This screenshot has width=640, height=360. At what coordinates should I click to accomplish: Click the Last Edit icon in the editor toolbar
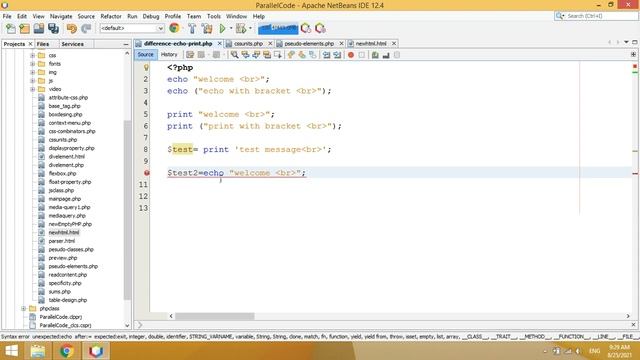click(190, 55)
